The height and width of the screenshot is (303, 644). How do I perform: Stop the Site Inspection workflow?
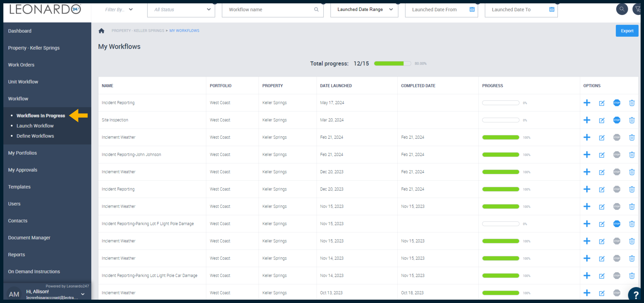pyautogui.click(x=617, y=120)
